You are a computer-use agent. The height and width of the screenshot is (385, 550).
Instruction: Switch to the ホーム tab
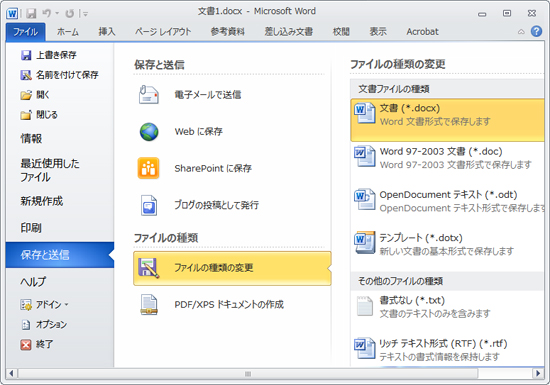pos(68,32)
